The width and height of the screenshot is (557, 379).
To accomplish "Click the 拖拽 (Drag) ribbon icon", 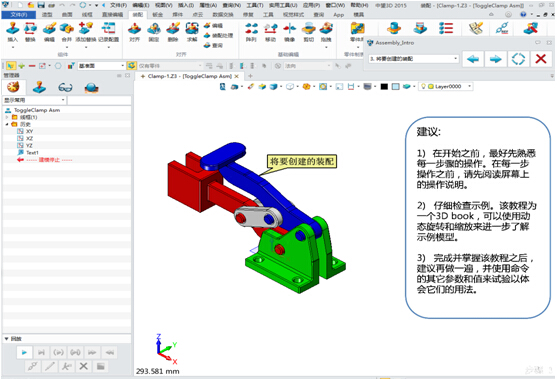I will pos(326,28).
